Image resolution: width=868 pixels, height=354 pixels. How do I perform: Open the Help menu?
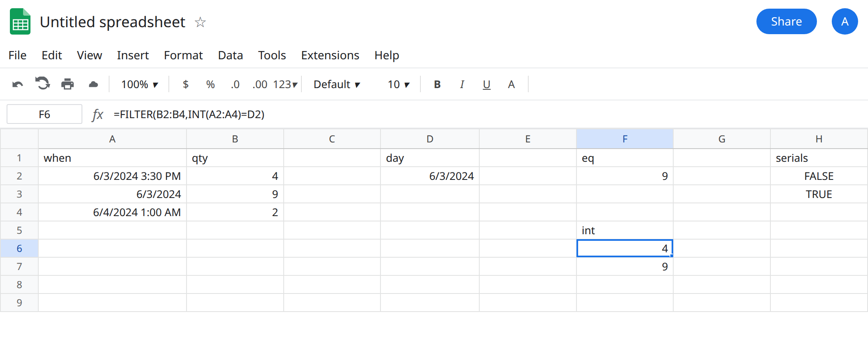tap(387, 55)
